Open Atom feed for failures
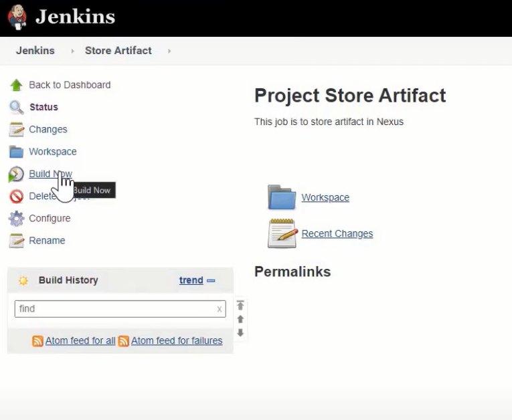The image size is (512, 420). click(x=177, y=340)
